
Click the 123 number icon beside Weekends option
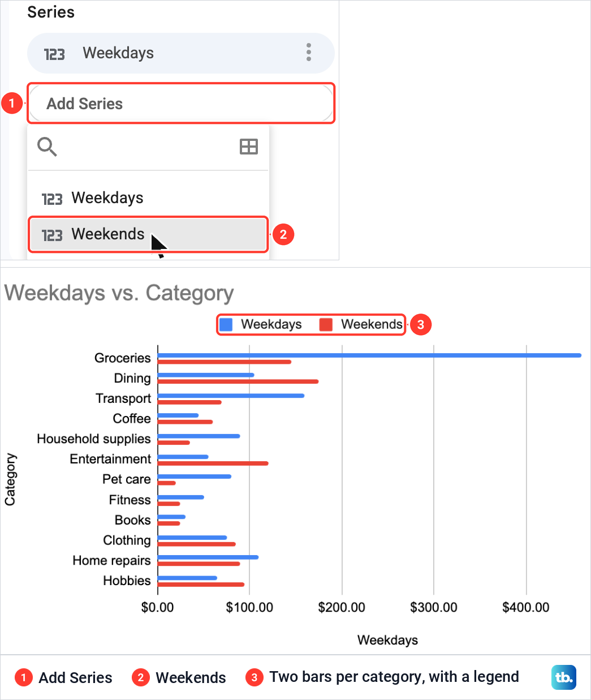[x=52, y=235]
